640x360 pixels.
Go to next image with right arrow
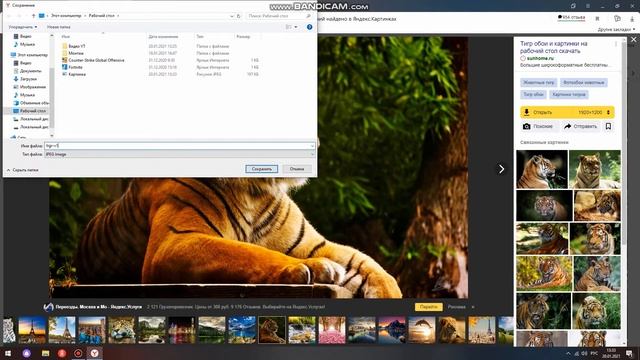501,169
